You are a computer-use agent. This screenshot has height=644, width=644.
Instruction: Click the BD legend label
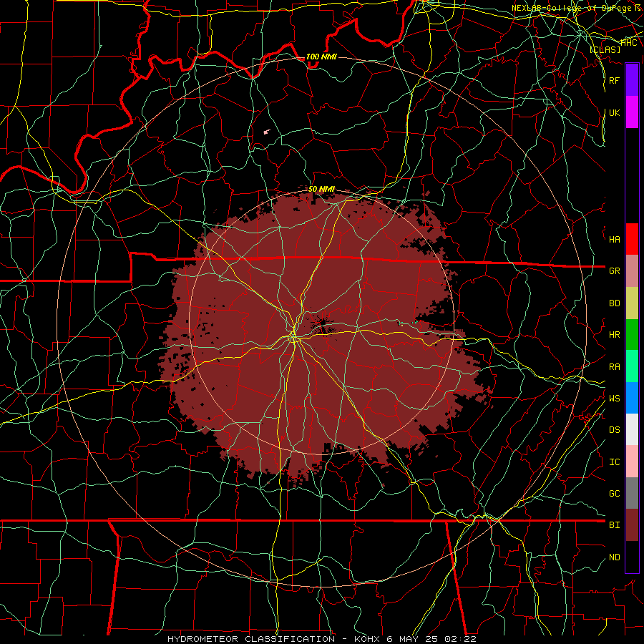click(614, 303)
